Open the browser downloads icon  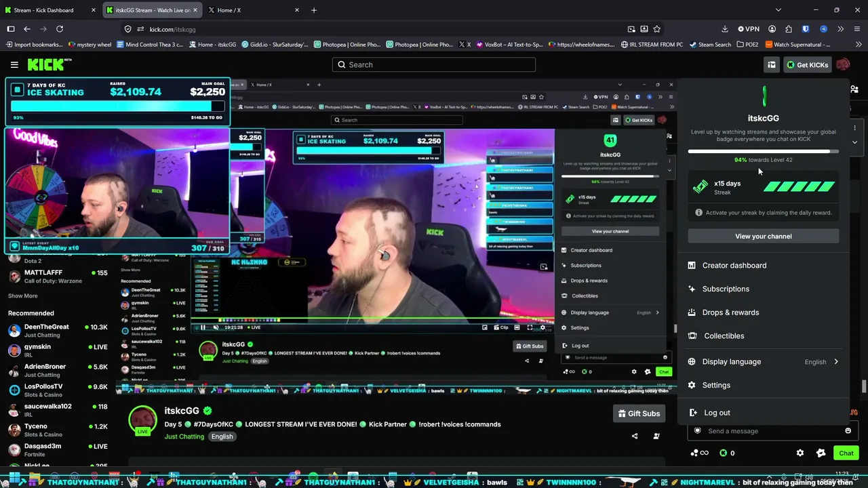coord(725,29)
